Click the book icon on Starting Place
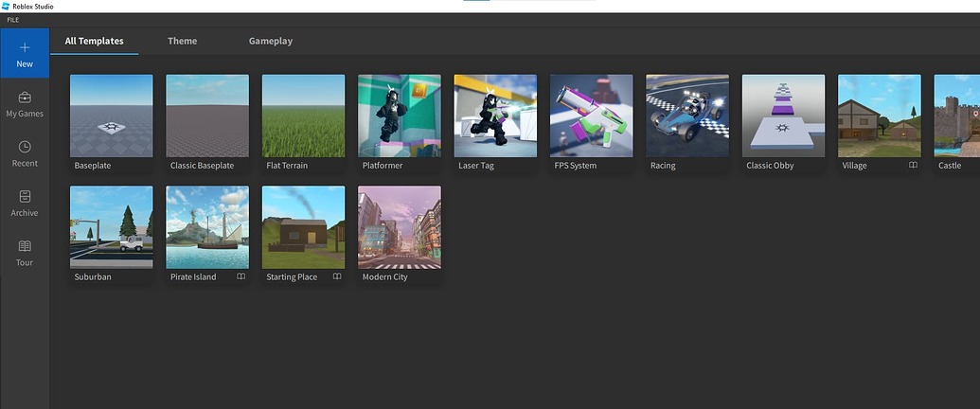 pyautogui.click(x=337, y=276)
